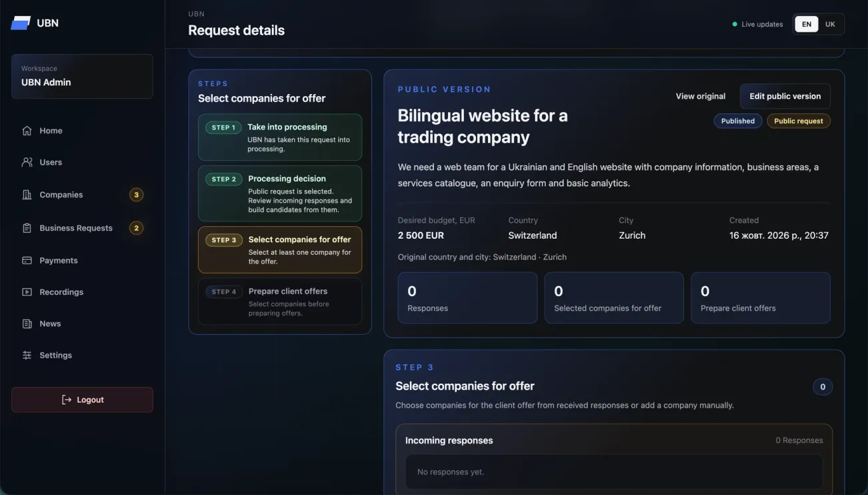Screen dimensions: 868x495
Task: Click the News document icon
Action: pos(27,324)
